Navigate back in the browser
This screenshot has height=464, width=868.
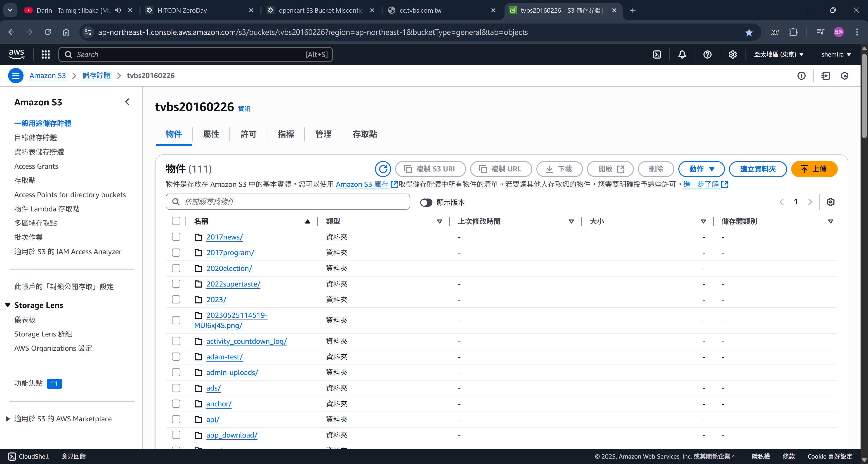[x=11, y=32]
